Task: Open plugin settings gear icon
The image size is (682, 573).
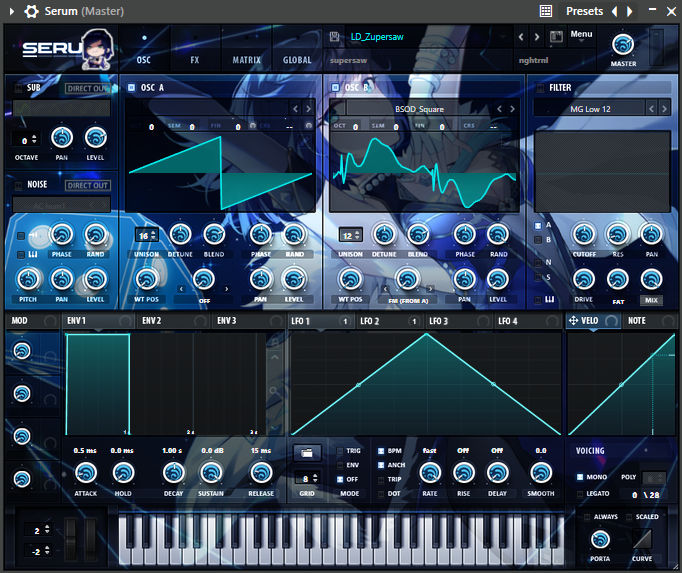Action: (31, 11)
